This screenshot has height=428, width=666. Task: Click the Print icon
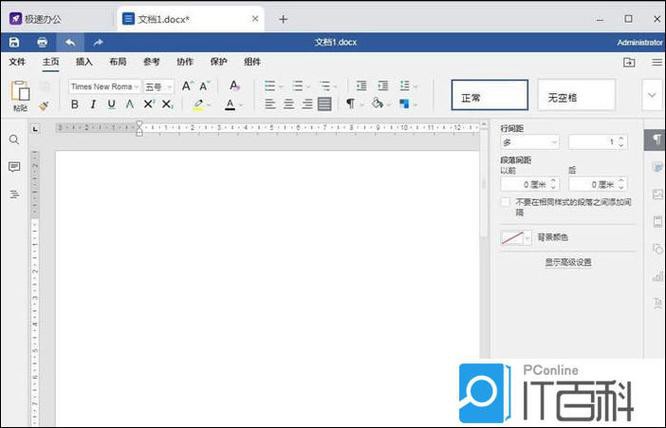pos(42,42)
